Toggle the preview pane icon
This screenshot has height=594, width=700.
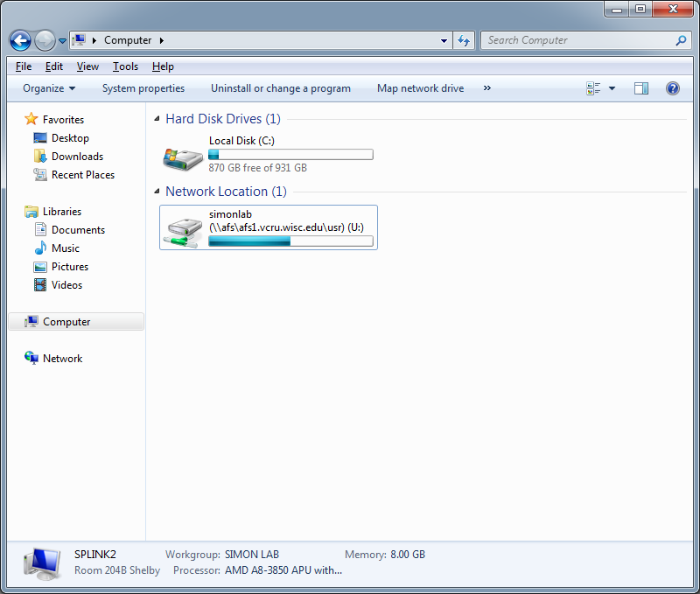point(641,88)
